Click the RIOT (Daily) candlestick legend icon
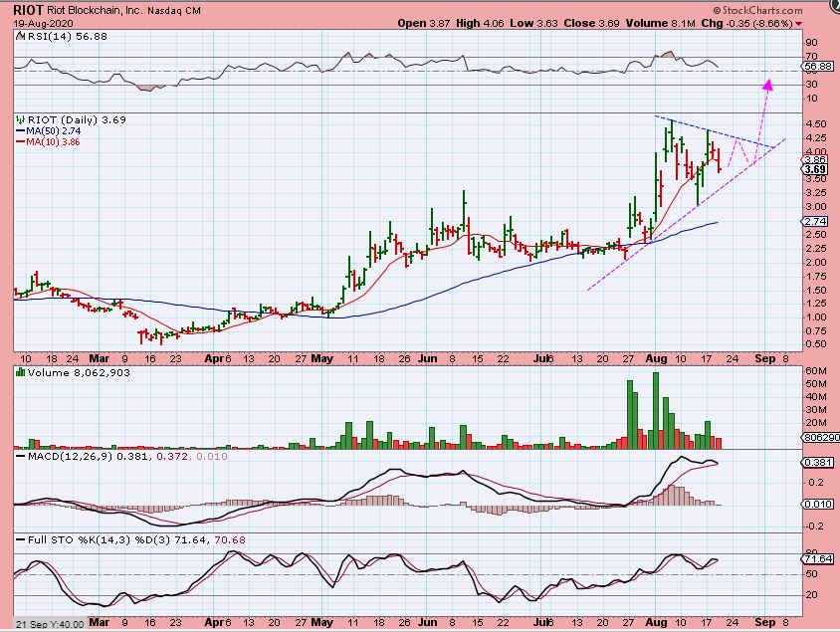The image size is (840, 632). pos(21,119)
